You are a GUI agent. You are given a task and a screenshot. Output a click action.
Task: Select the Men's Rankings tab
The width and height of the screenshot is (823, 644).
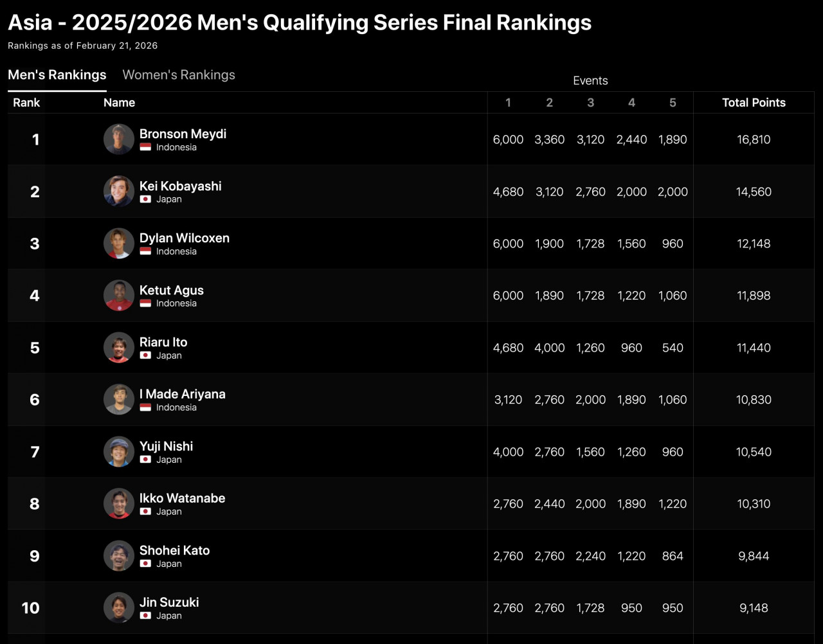[57, 75]
